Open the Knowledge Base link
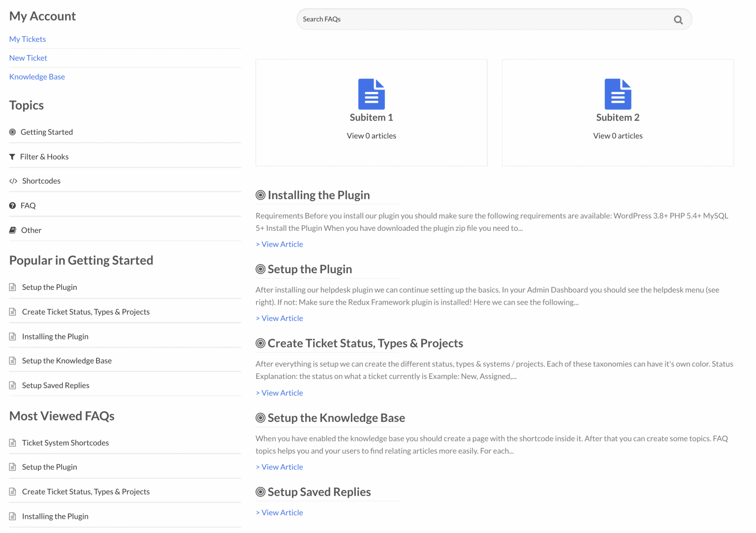Screen dimensions: 756x533 click(37, 76)
